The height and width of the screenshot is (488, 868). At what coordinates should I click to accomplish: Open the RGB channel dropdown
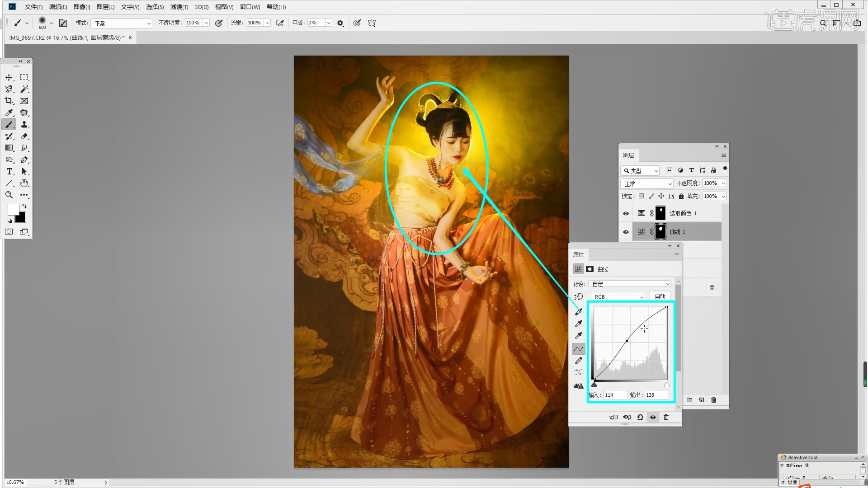pos(618,296)
